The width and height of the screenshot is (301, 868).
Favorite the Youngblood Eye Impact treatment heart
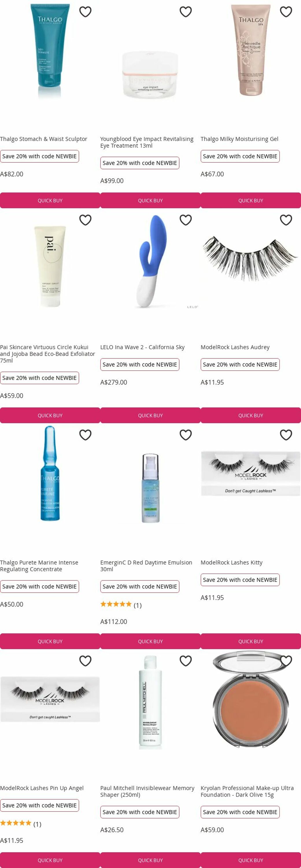point(186,12)
